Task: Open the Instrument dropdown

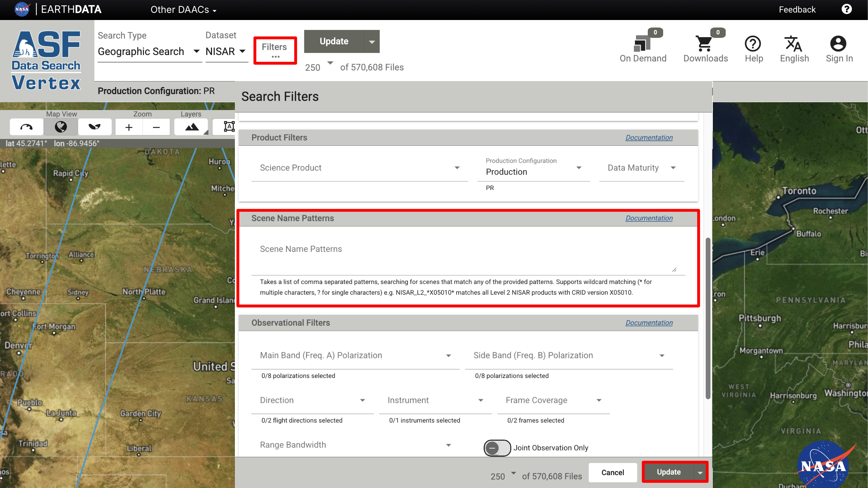Action: [x=435, y=400]
